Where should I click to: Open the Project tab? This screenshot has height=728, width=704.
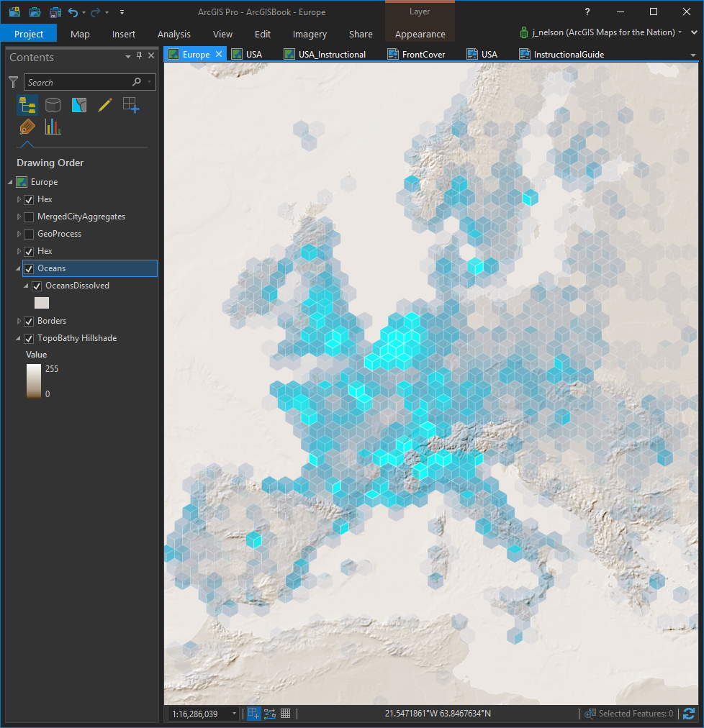(x=29, y=34)
